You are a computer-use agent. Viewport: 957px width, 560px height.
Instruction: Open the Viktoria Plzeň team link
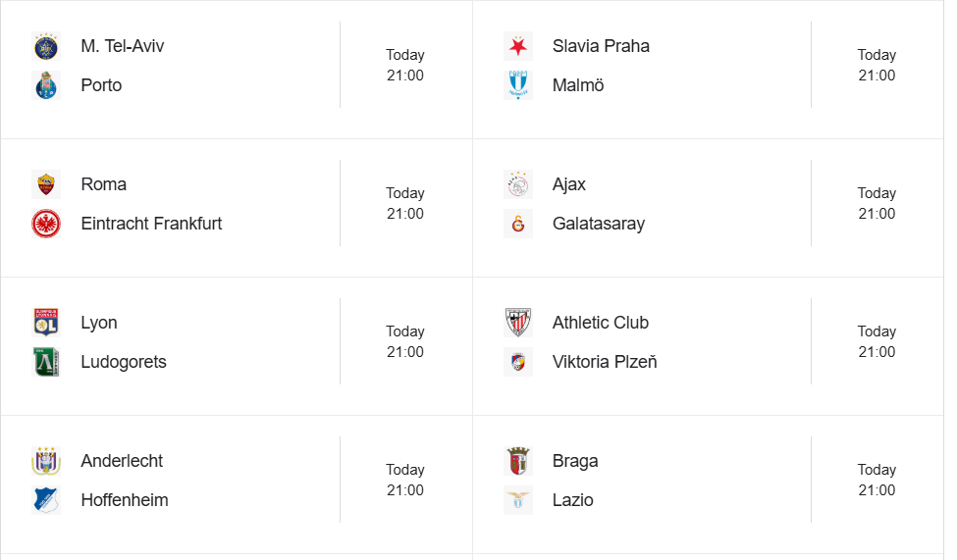coord(605,362)
